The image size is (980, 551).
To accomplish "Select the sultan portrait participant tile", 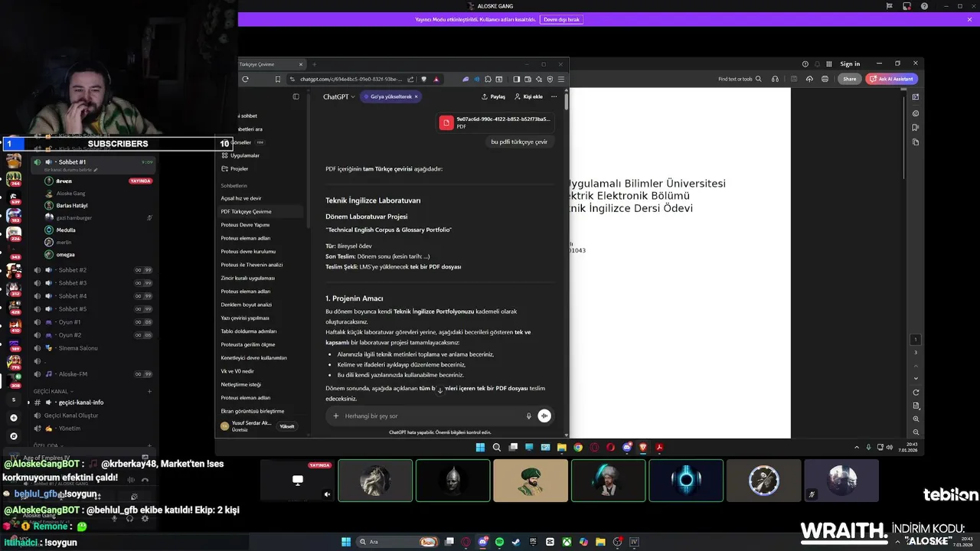I will [531, 481].
